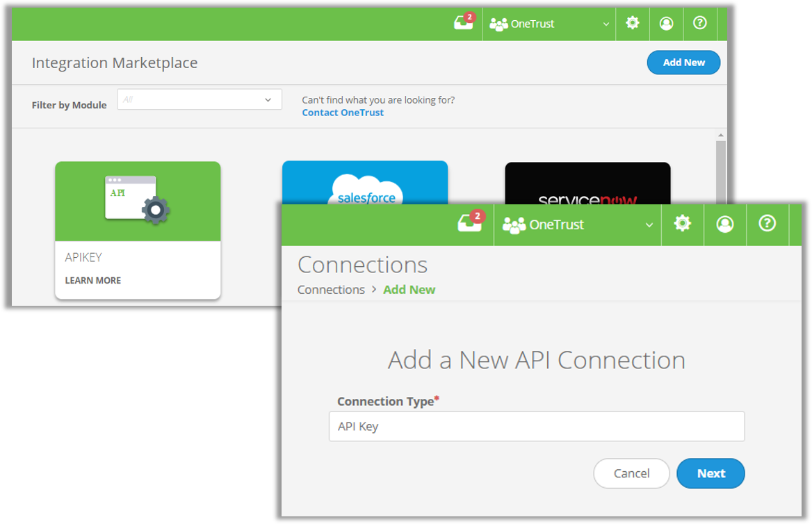The height and width of the screenshot is (524, 812).
Task: Open the Filter by Module dropdown
Action: tap(200, 99)
